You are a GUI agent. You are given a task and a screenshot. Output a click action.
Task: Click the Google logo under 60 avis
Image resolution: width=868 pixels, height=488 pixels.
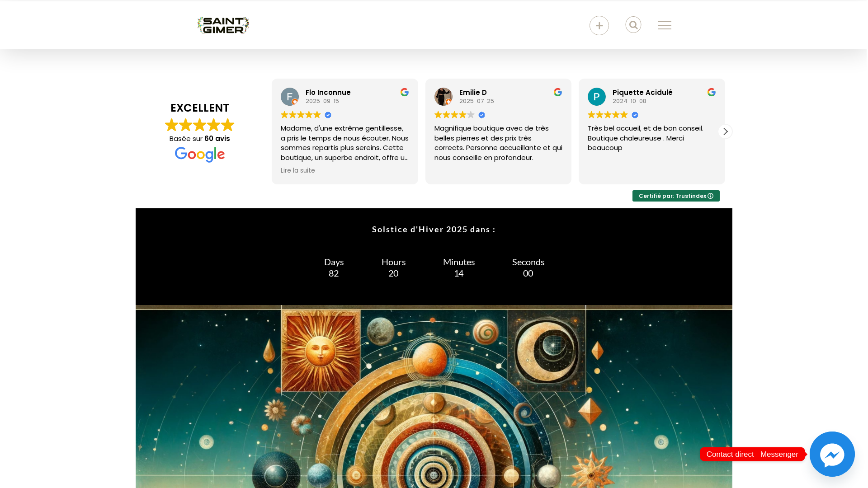(200, 155)
